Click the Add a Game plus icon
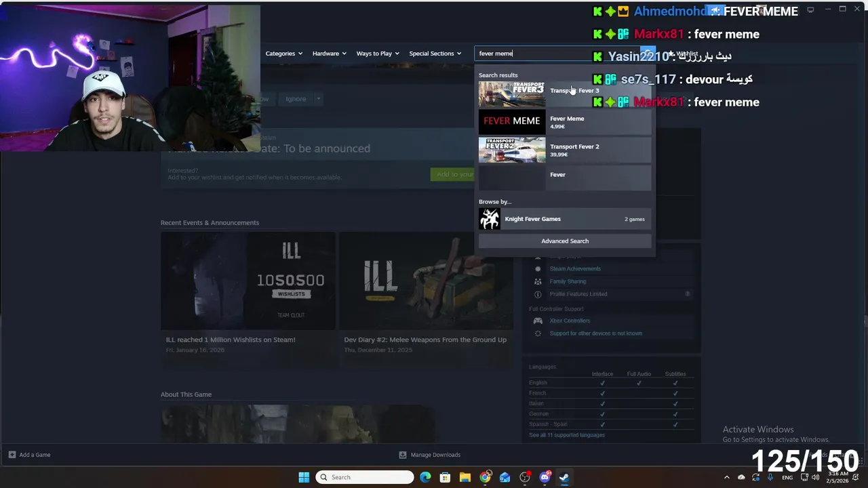 point(12,455)
